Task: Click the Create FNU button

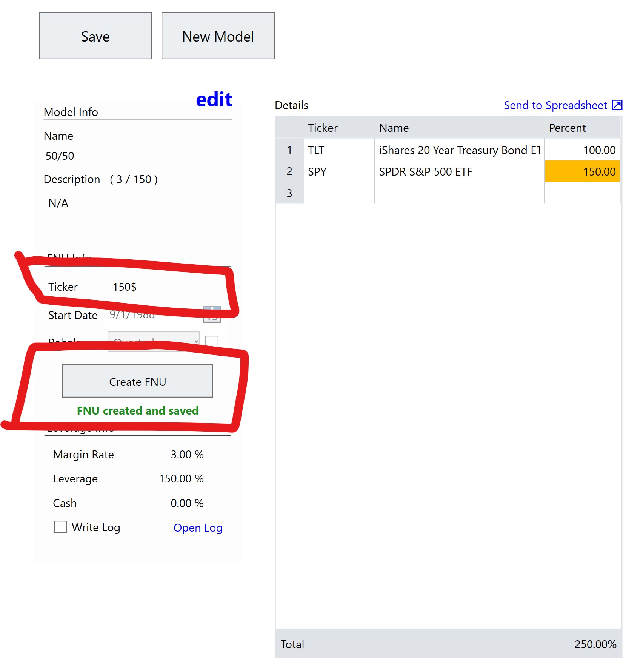Action: pos(137,381)
